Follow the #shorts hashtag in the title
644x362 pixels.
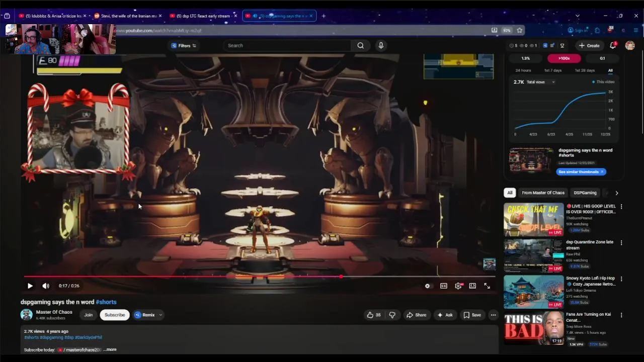tap(106, 302)
